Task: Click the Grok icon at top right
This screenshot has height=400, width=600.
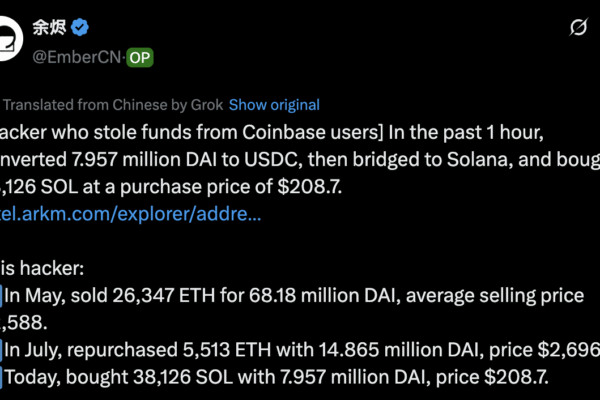Action: (577, 29)
